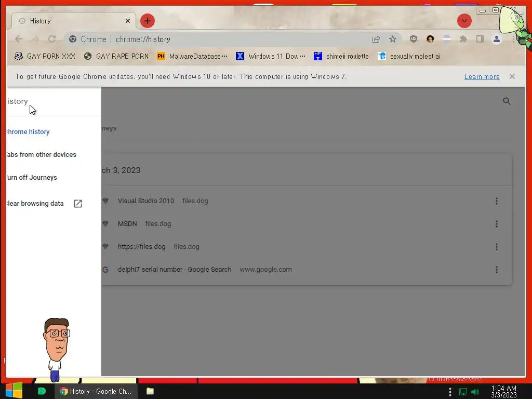Click the Hank Hill shimeji character
This screenshot has height=399, width=532.
[x=57, y=350]
